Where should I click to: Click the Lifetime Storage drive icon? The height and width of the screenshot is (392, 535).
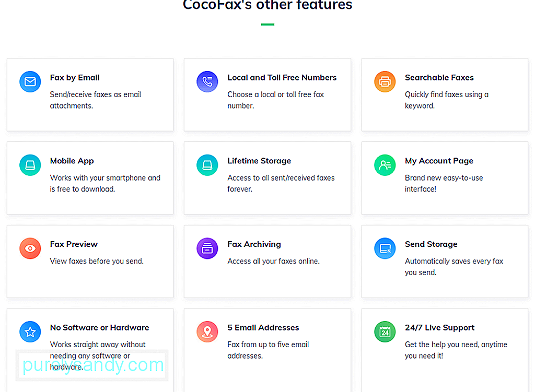pyautogui.click(x=207, y=165)
